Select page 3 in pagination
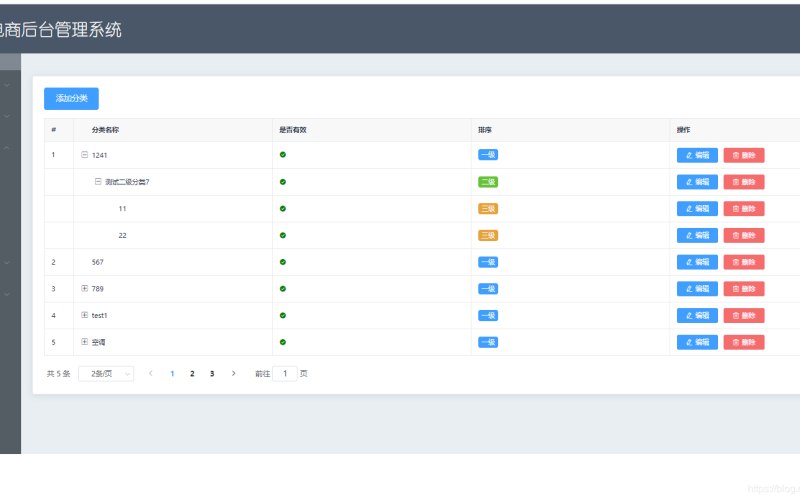800x500 pixels. (x=212, y=373)
